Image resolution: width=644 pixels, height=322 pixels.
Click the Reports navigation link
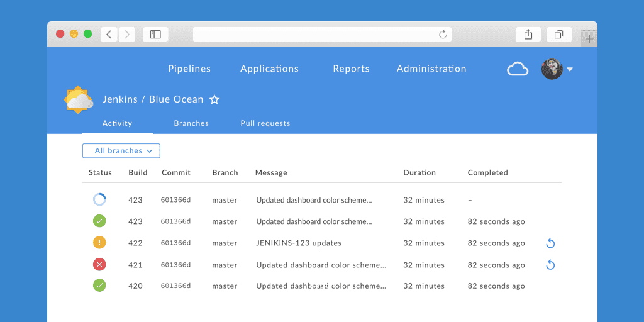[x=351, y=69]
